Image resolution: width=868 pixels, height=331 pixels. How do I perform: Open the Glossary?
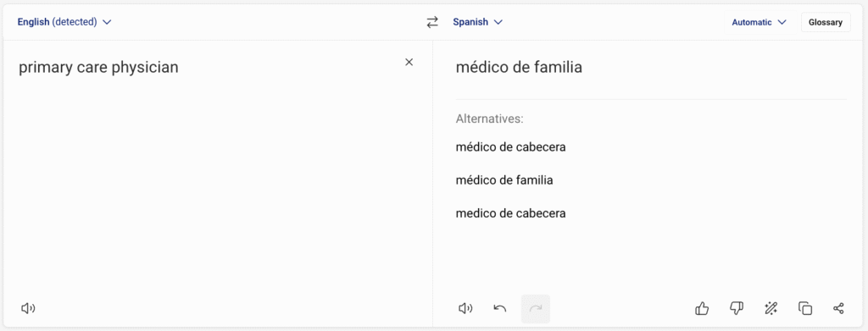tap(826, 23)
